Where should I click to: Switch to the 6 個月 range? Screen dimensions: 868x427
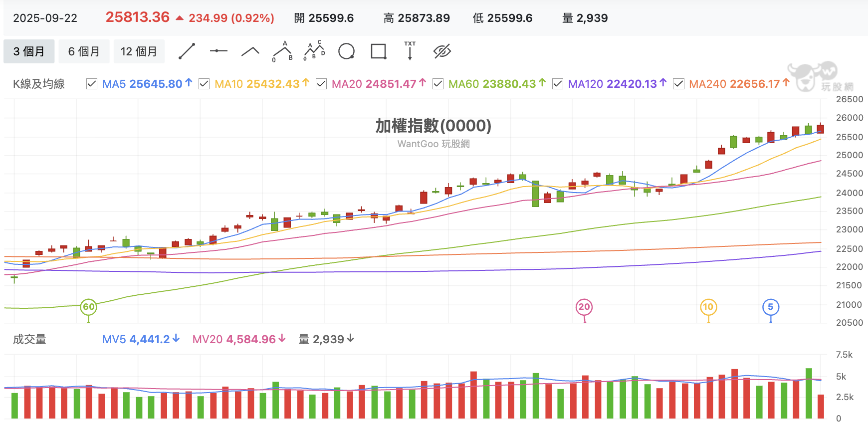pos(84,51)
